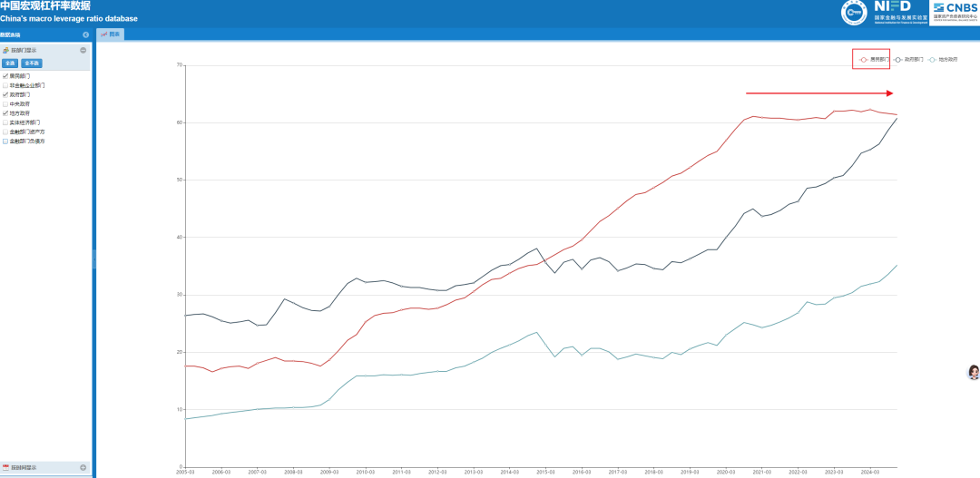Click the CNBS logo in header
Image resolution: width=980 pixels, height=478 pixels.
(955, 11)
